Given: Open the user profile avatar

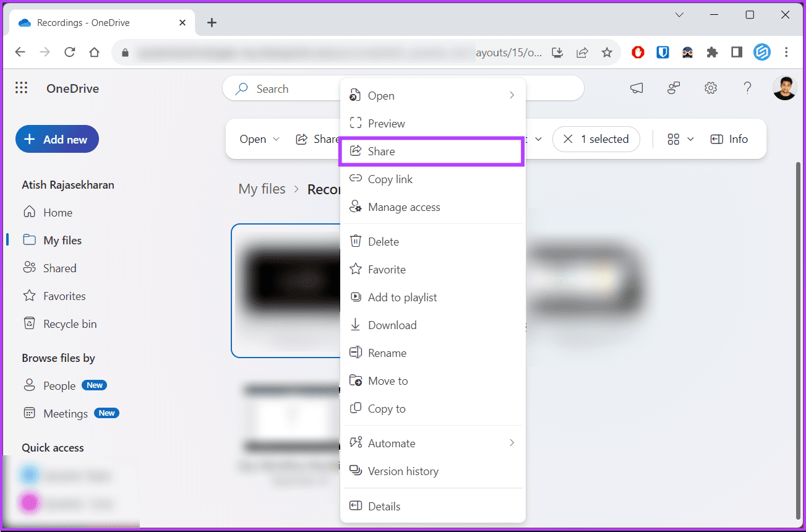Looking at the screenshot, I should coord(784,88).
